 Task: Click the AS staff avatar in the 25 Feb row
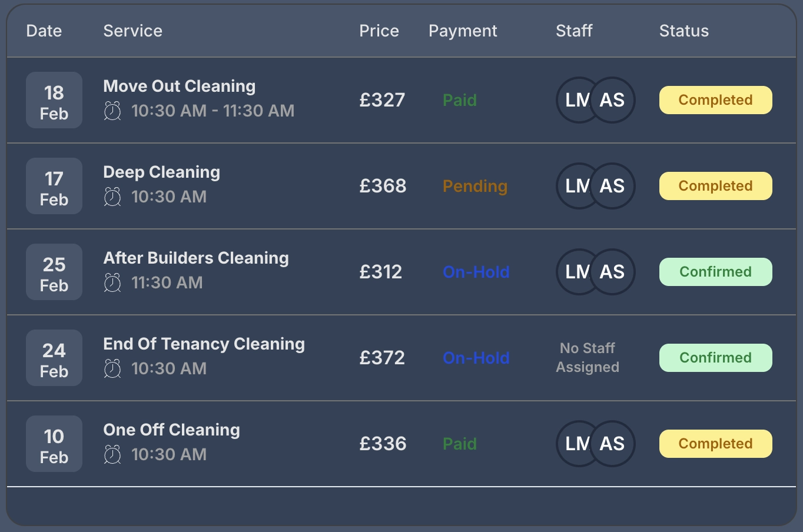613,272
